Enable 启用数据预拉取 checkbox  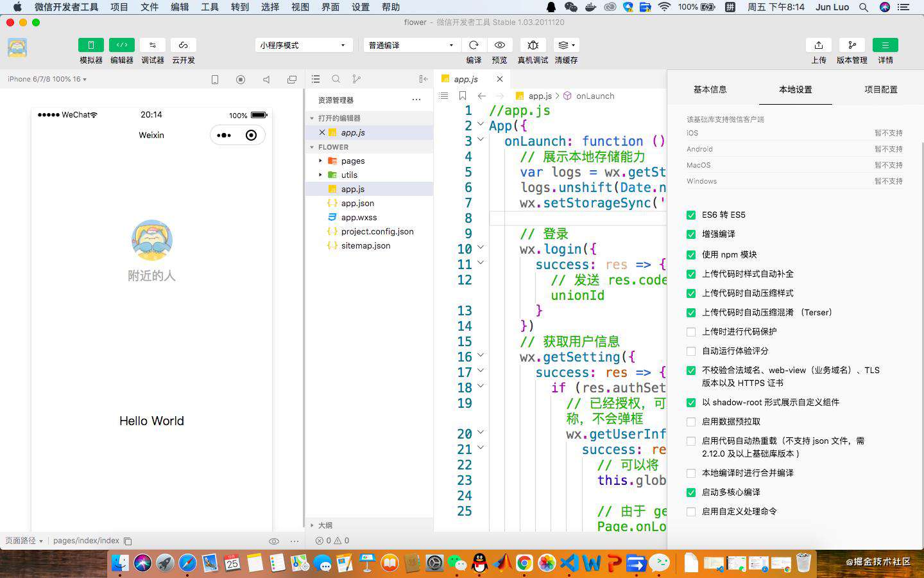691,422
